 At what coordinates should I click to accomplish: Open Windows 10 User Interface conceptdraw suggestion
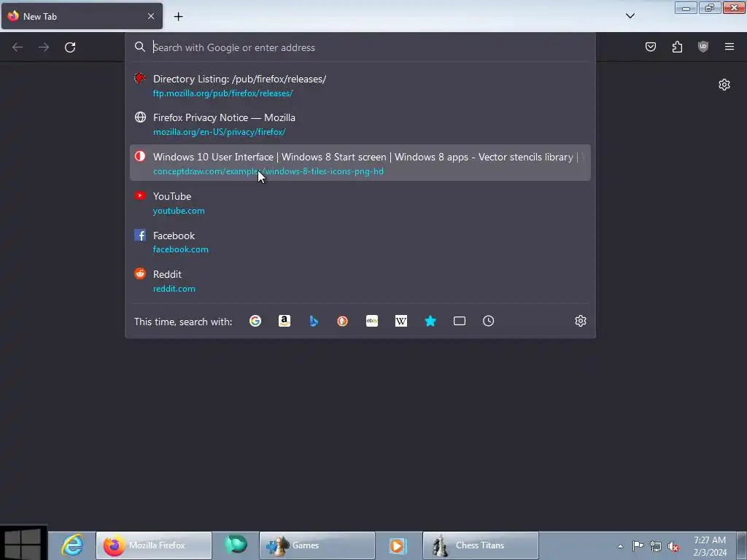click(x=360, y=163)
